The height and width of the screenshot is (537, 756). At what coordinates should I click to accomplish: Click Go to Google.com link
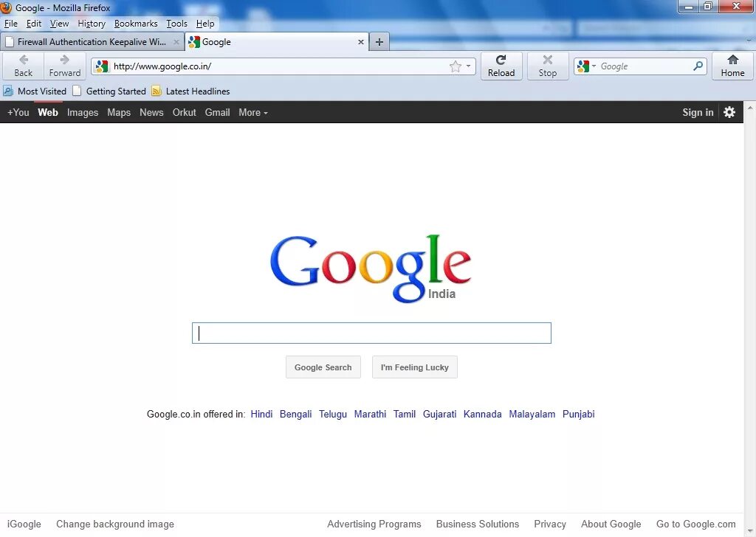point(695,524)
